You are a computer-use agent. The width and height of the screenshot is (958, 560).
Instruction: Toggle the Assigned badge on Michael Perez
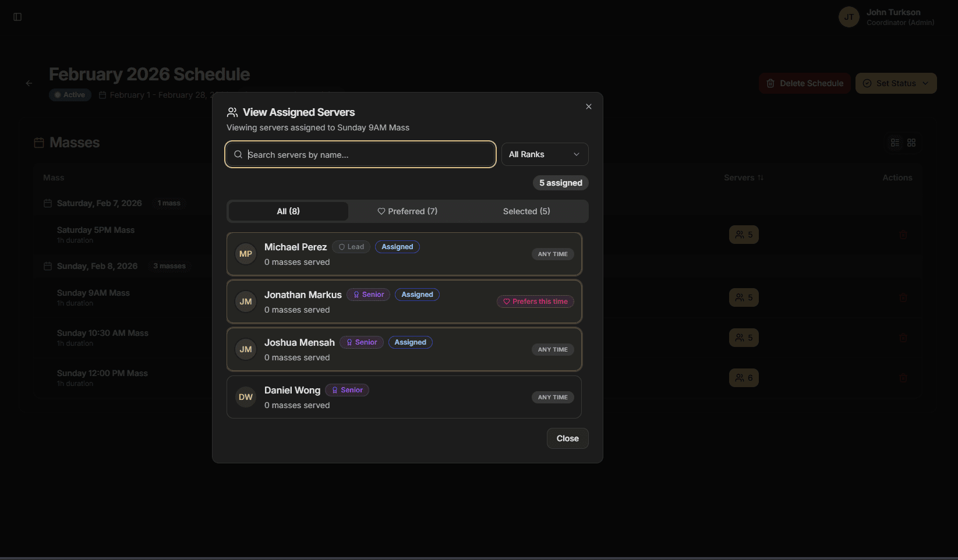click(x=397, y=246)
